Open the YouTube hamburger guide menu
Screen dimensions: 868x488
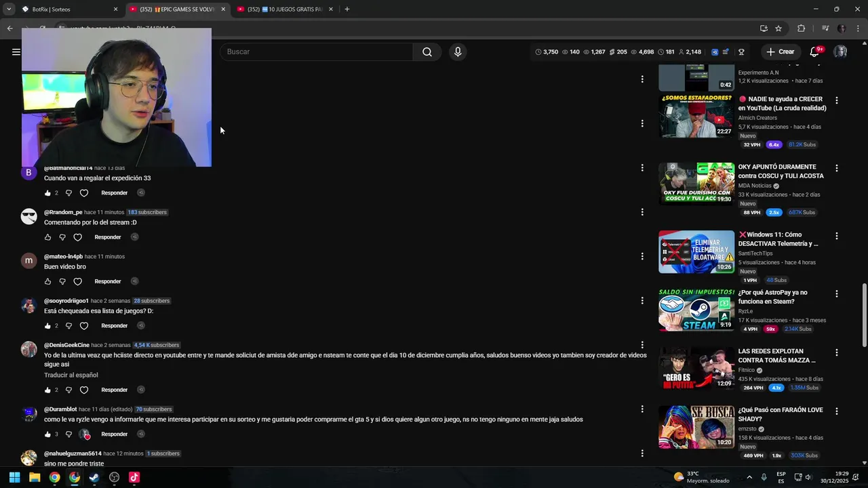pos(16,52)
